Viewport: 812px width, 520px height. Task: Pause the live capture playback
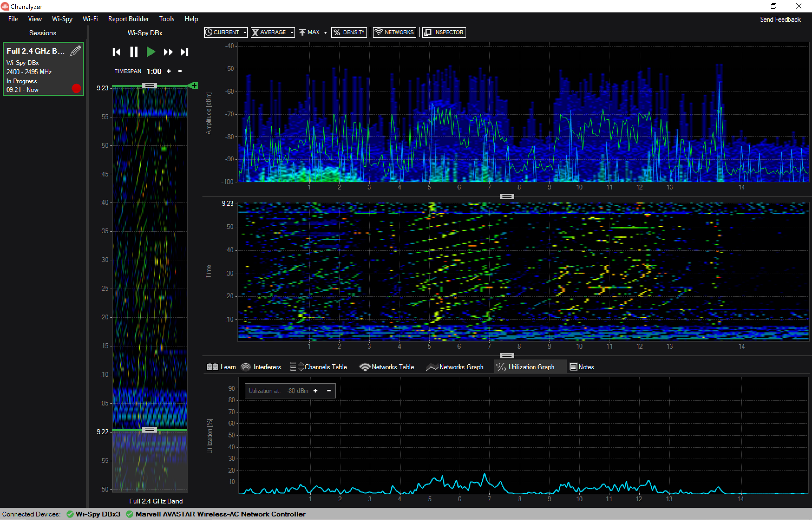[134, 52]
